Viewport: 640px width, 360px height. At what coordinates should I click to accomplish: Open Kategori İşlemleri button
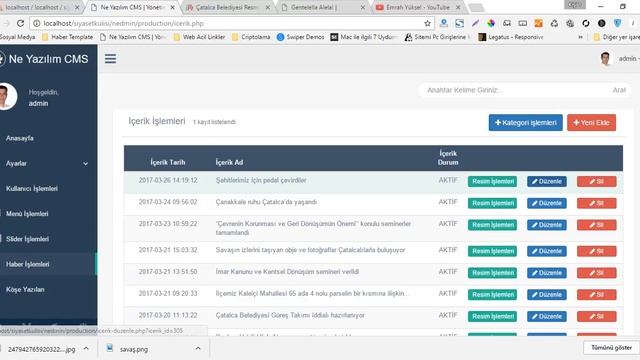click(526, 122)
